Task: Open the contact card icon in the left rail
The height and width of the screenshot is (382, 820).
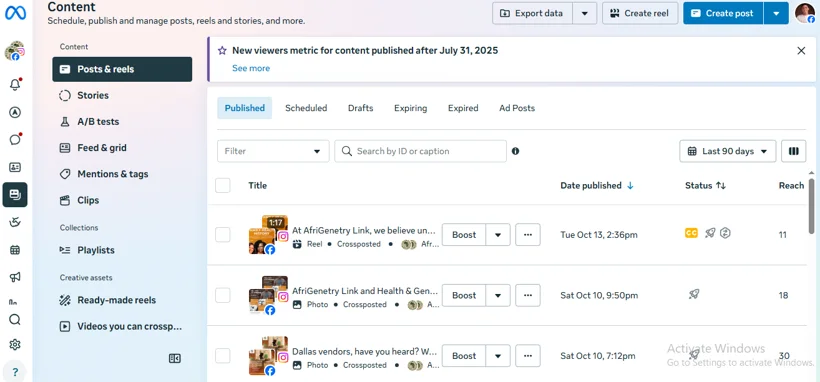Action: pyautogui.click(x=15, y=167)
